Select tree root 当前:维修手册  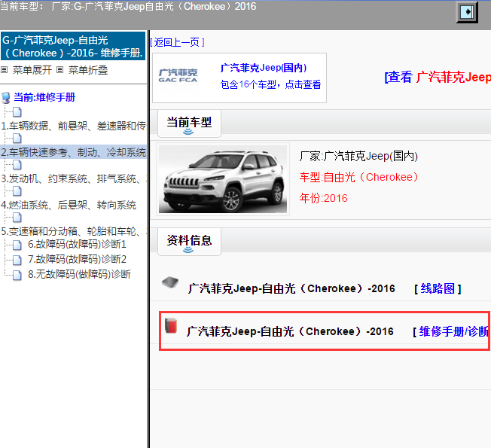pos(44,97)
